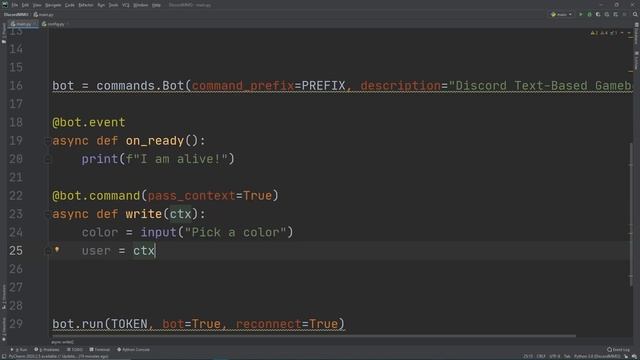Open the Python Console tool window
Screen dimensions: 640x360
click(x=133, y=350)
